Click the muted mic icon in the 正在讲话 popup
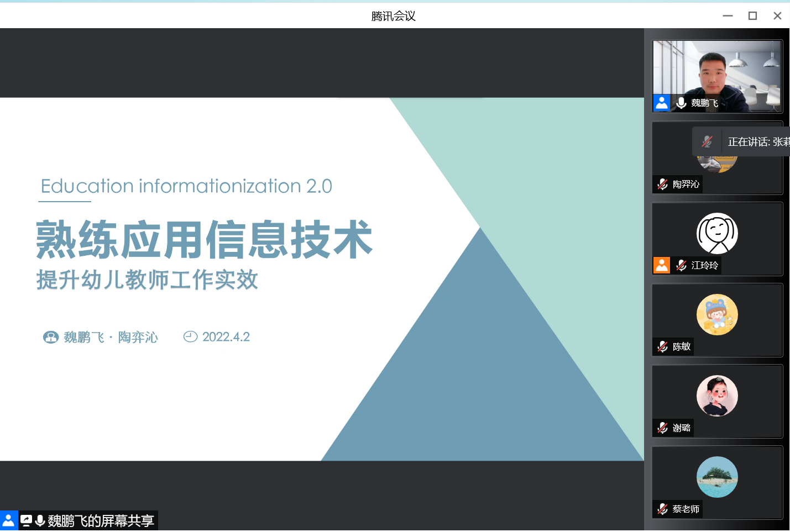The image size is (790, 532). pos(707,141)
